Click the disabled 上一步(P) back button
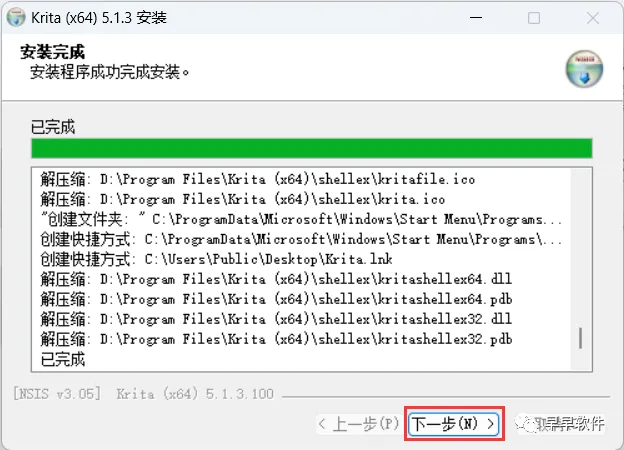Screen dimensions: 624x450 pyautogui.click(x=359, y=424)
